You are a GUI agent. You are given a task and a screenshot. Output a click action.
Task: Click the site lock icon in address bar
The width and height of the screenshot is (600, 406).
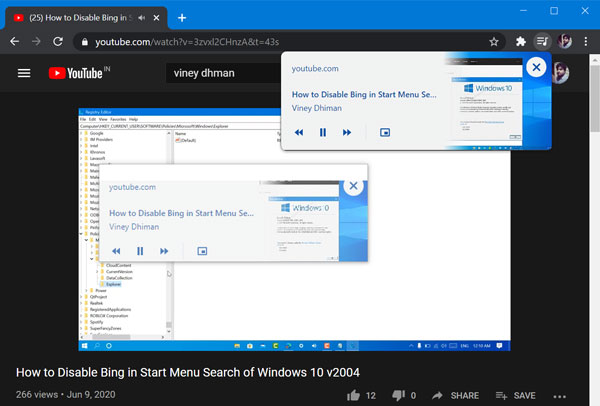85,42
